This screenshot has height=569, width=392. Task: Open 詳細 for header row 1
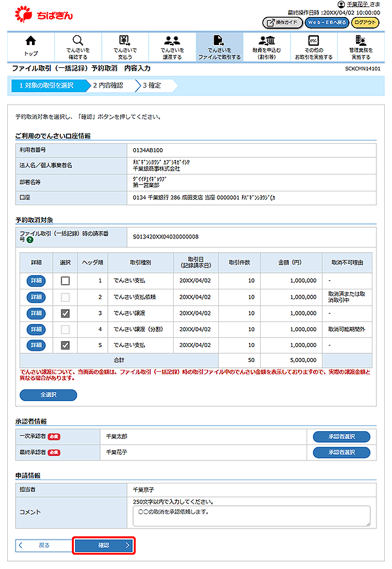(x=37, y=280)
